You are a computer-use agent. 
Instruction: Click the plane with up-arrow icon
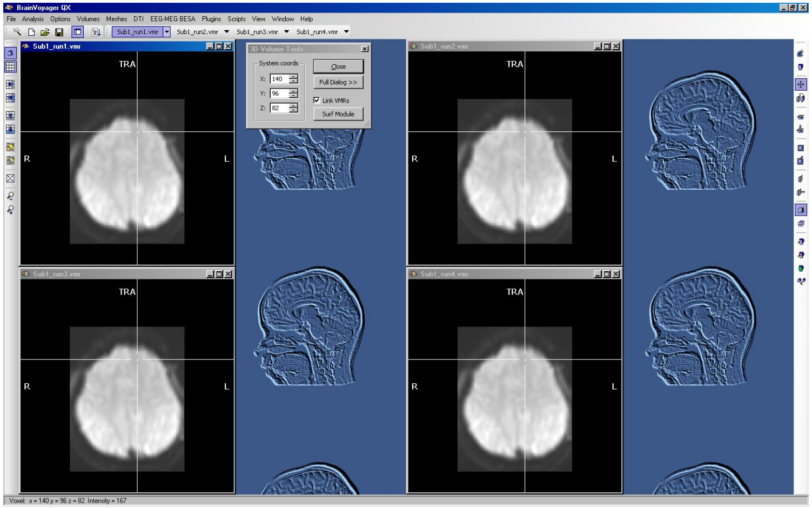801,130
